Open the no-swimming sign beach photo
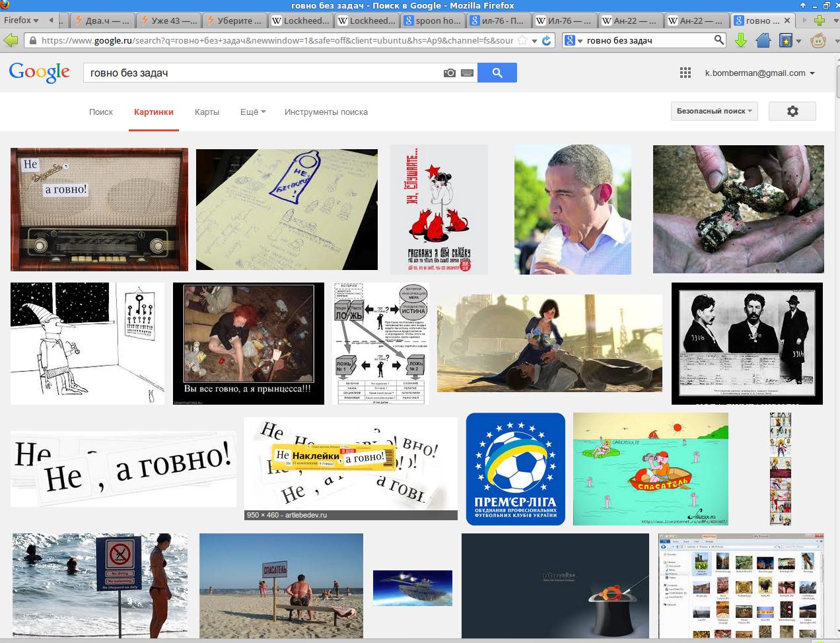Viewport: 840px width, 643px height. 100,586
